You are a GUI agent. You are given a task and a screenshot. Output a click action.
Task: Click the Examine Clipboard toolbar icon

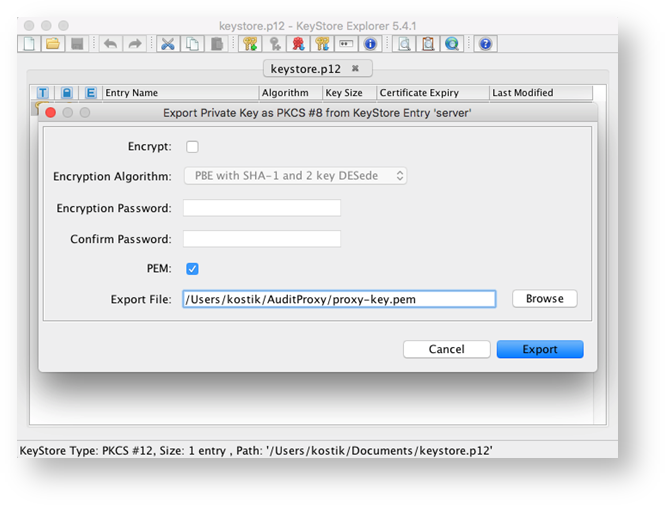[428, 44]
